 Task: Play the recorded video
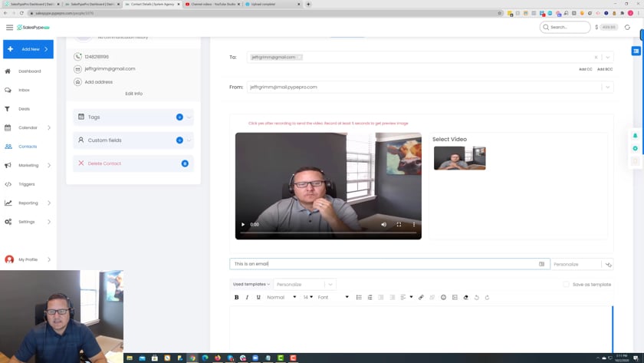coord(243,224)
